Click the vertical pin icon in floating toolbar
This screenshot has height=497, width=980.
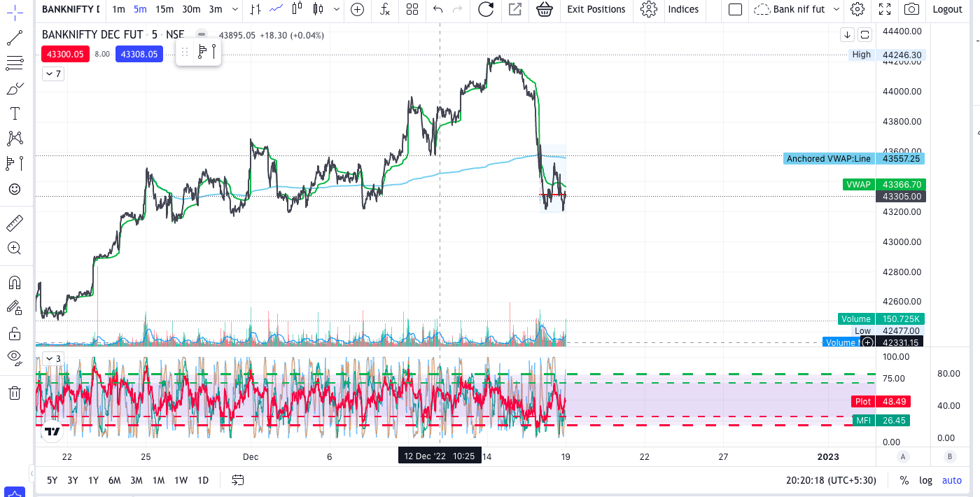pyautogui.click(x=213, y=51)
